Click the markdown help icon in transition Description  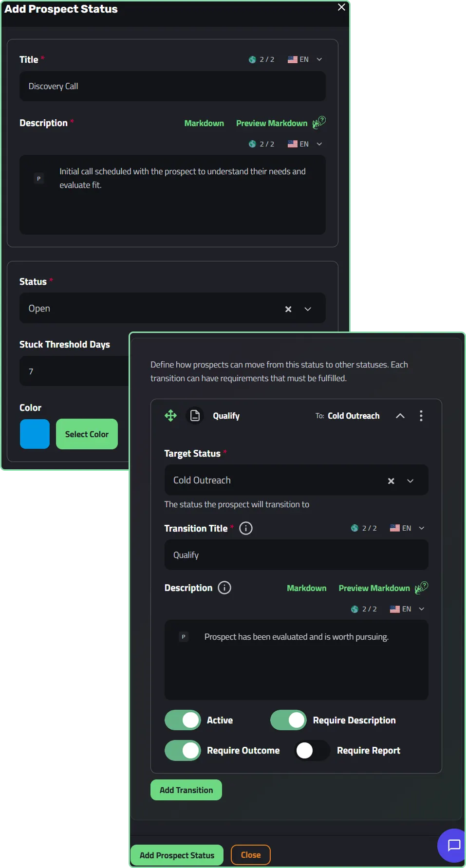[421, 587]
